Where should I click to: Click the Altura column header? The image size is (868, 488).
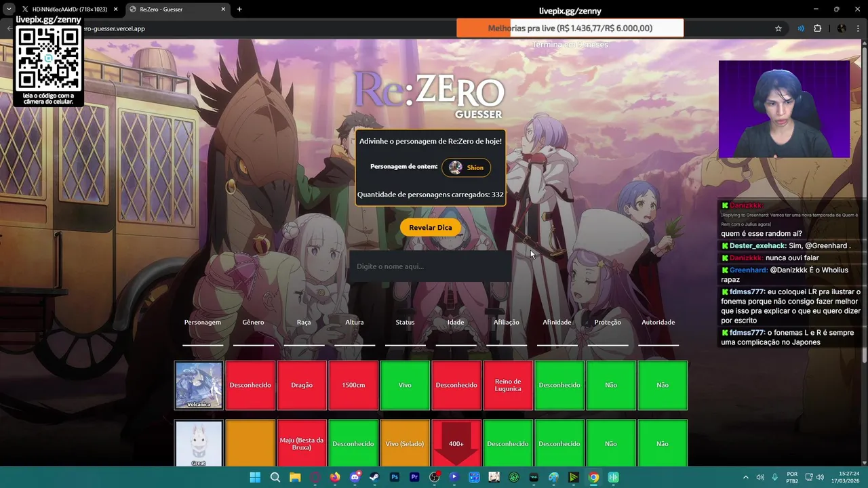(355, 322)
